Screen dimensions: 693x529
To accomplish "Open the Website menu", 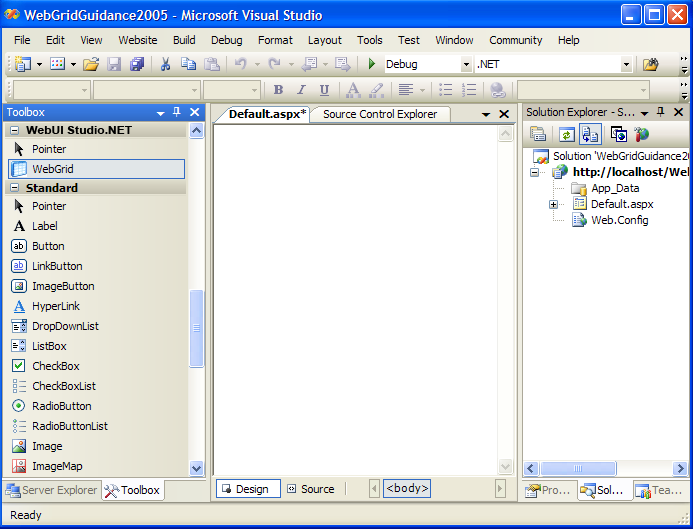I will click(137, 40).
